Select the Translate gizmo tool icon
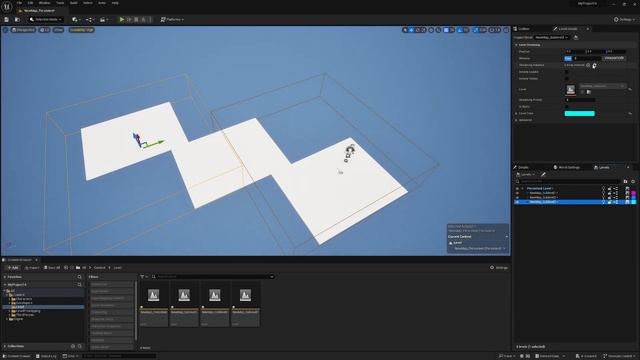640x360 pixels. [411, 30]
